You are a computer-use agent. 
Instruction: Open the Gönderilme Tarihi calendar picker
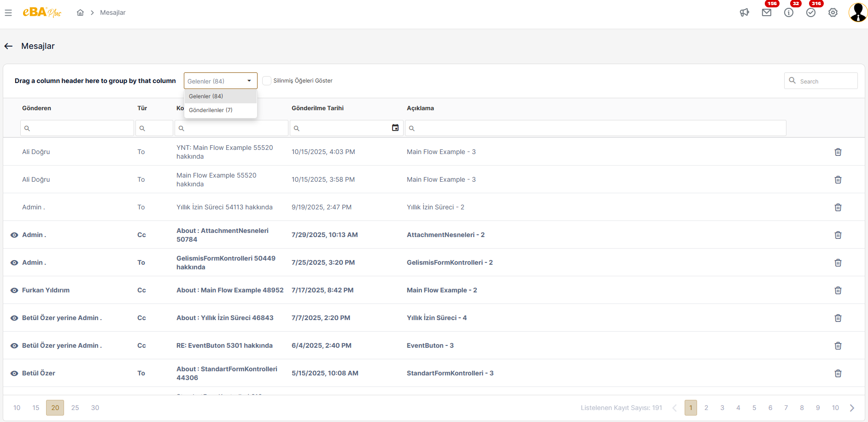pos(395,128)
